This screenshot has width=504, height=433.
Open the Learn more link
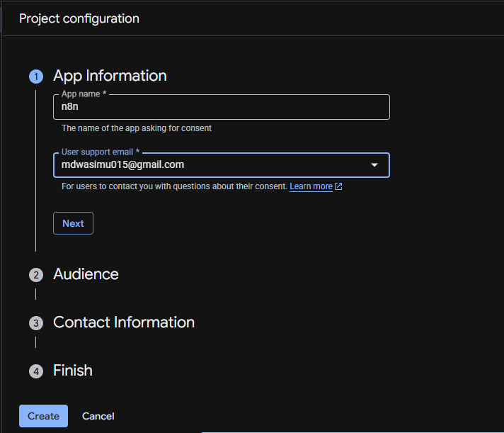point(311,186)
